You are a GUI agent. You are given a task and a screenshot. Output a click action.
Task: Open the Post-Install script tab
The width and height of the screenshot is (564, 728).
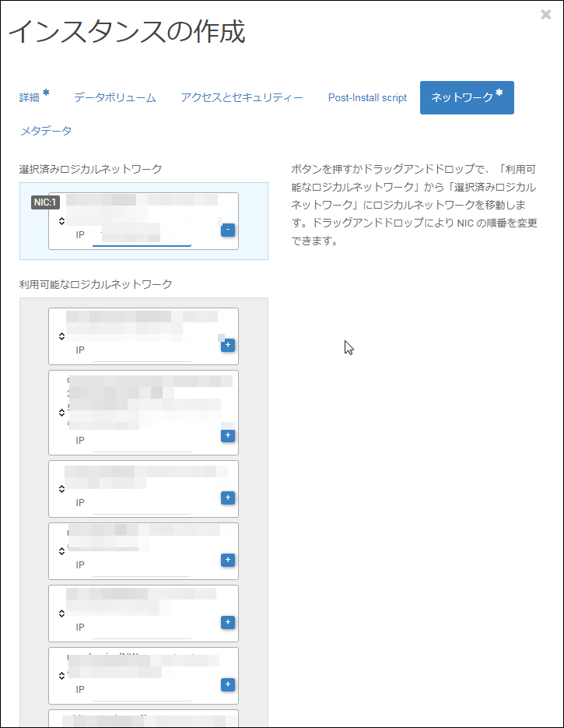pyautogui.click(x=367, y=97)
